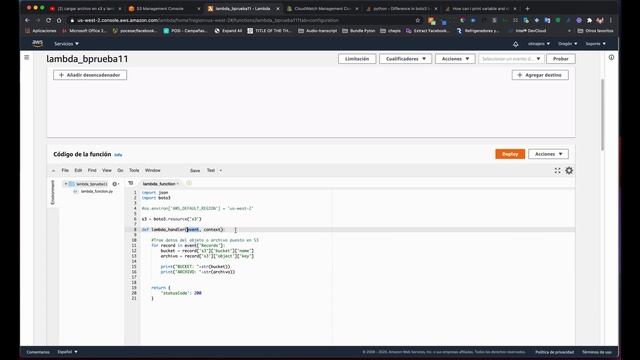Click the Limitación button
This screenshot has height=360, width=640.
(357, 59)
